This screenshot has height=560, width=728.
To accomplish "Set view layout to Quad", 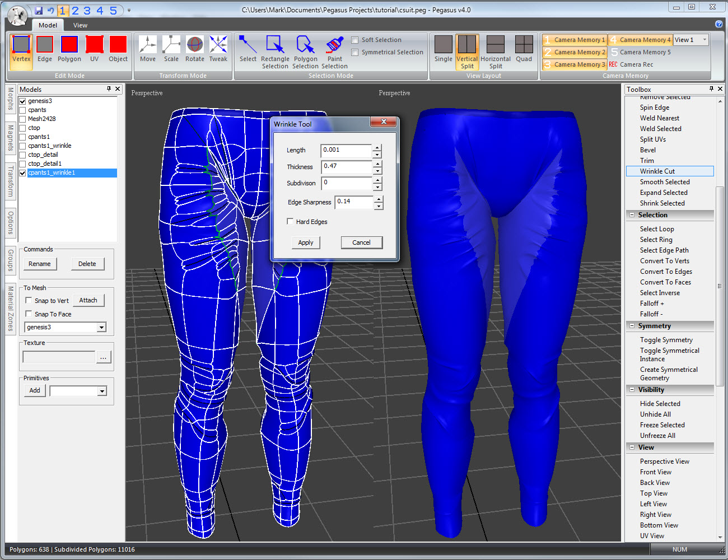I will click(x=524, y=49).
